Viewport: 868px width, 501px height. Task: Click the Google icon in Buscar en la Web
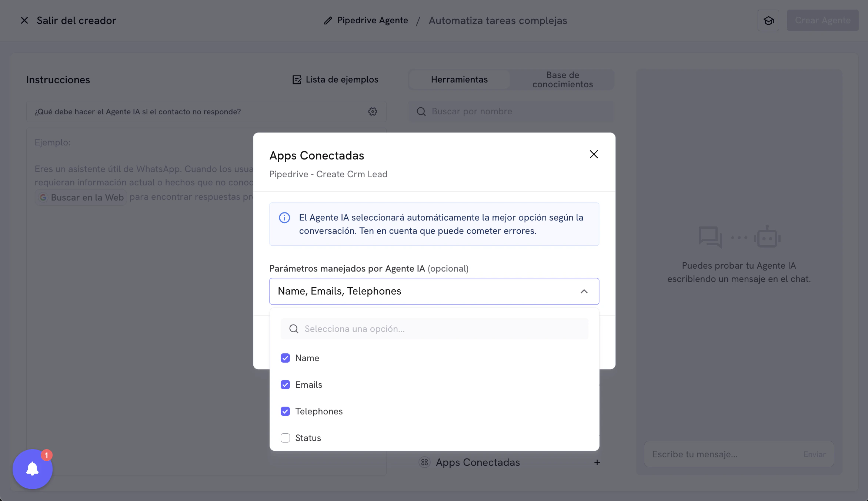pos(43,197)
